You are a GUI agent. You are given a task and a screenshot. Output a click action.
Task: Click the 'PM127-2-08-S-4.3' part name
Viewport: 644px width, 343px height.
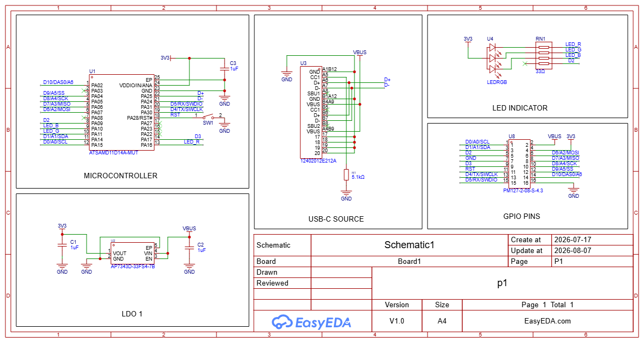pyautogui.click(x=523, y=190)
